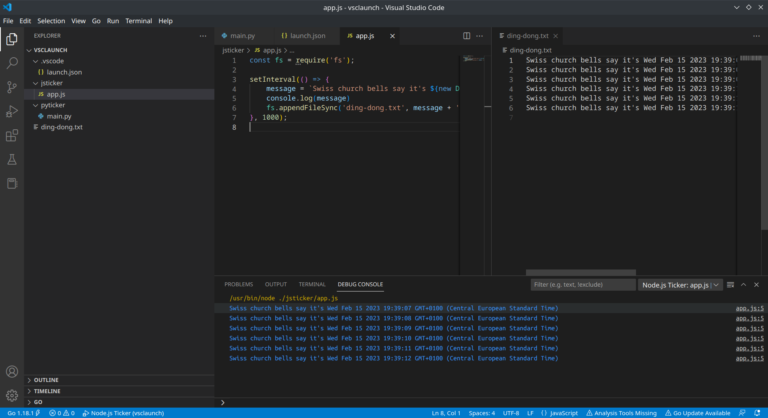Close the app.js editor tab

tap(392, 36)
